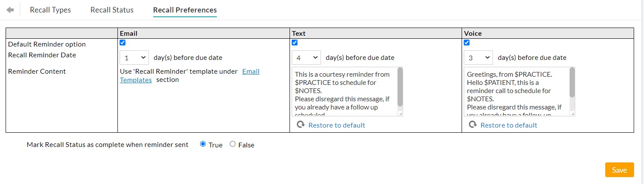This screenshot has width=644, height=184.
Task: Open the Recall Types tab
Action: (50, 9)
